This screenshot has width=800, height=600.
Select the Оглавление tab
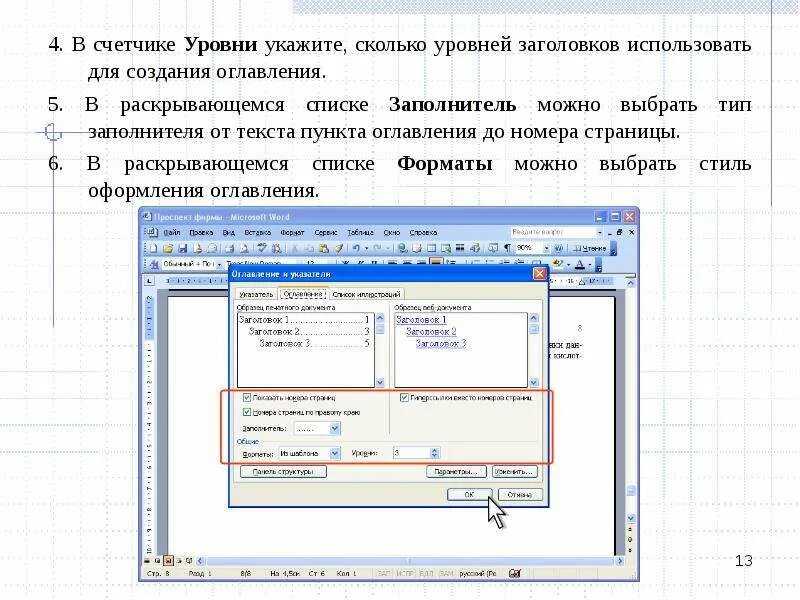pos(303,294)
